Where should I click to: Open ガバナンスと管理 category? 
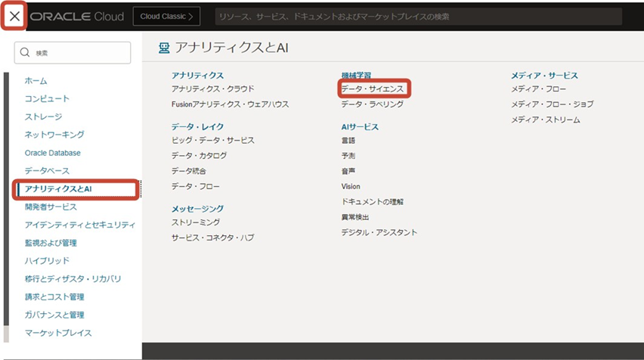(x=54, y=315)
